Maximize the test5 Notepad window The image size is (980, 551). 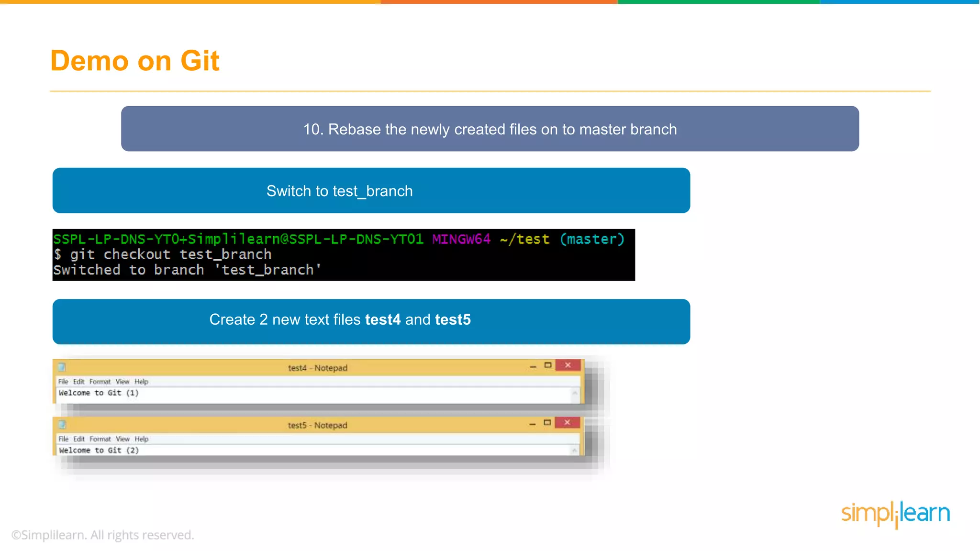547,423
